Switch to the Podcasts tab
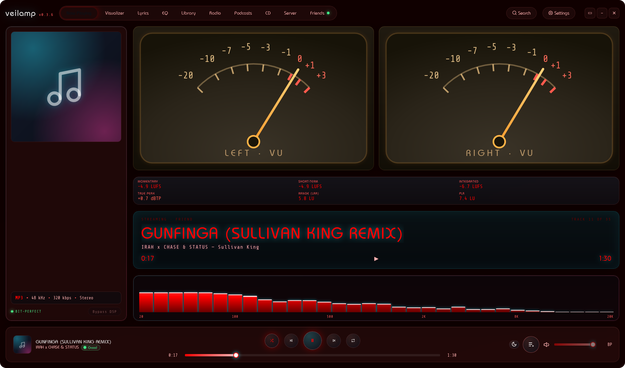The width and height of the screenshot is (625, 368). pos(243,13)
